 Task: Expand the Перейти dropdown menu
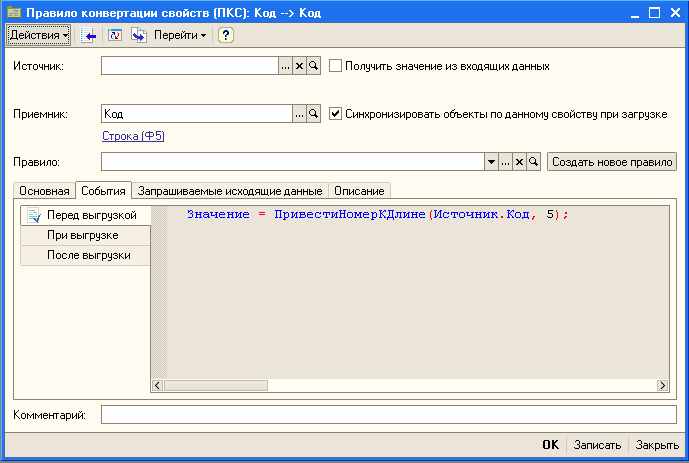(x=180, y=35)
